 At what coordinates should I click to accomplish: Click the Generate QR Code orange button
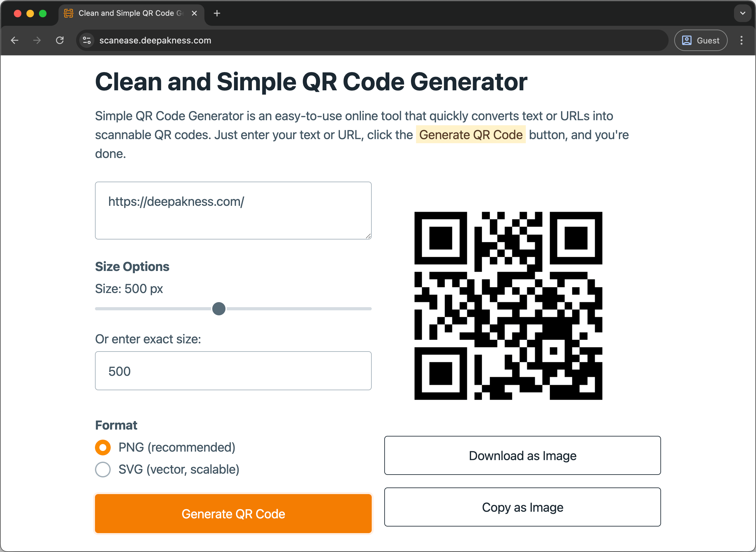coord(233,514)
